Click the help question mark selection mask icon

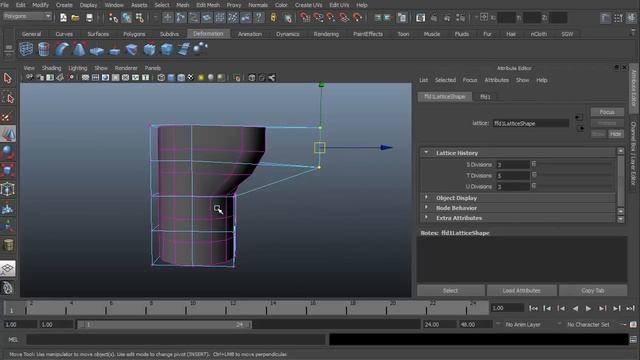click(x=259, y=18)
